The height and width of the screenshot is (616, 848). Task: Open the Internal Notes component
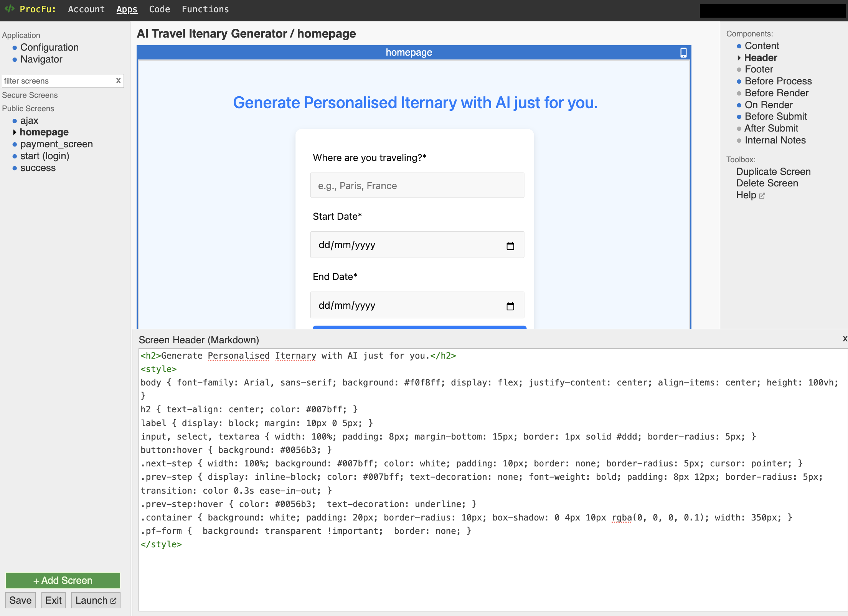[x=775, y=140]
